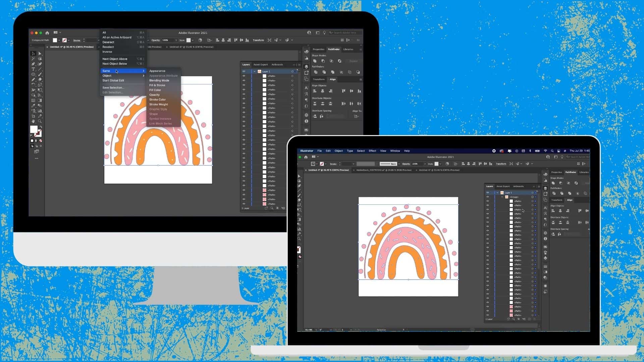Click the Unite shape mode icon on the desktop monitor
644x362 pixels.
tap(315, 61)
